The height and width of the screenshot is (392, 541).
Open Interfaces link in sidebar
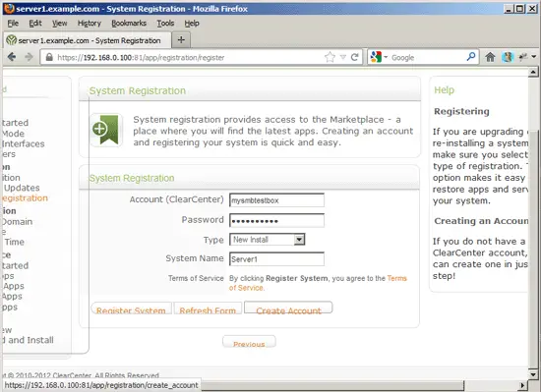(24, 143)
